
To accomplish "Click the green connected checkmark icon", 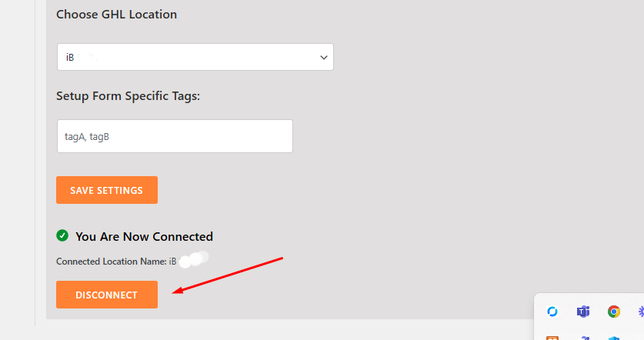I will click(x=62, y=235).
